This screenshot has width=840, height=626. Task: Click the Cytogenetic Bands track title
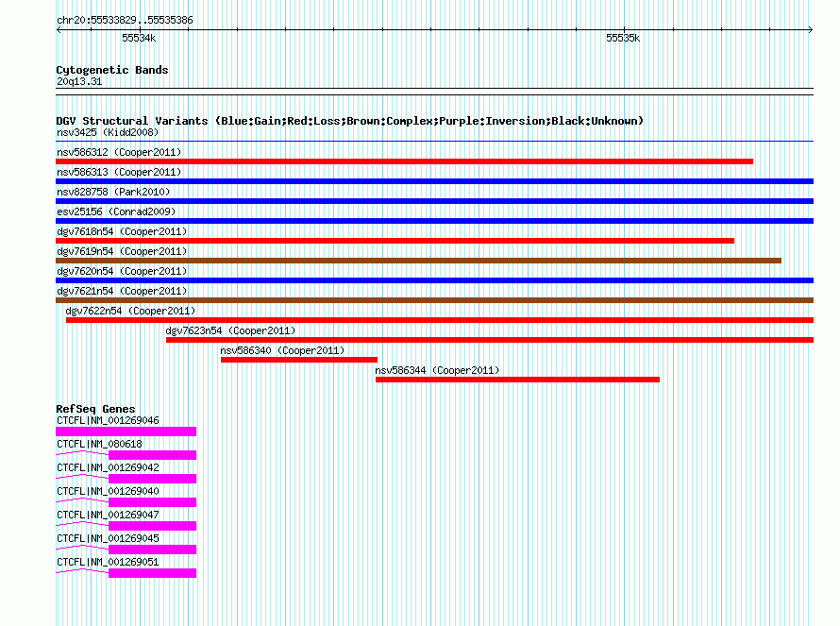pos(112,70)
